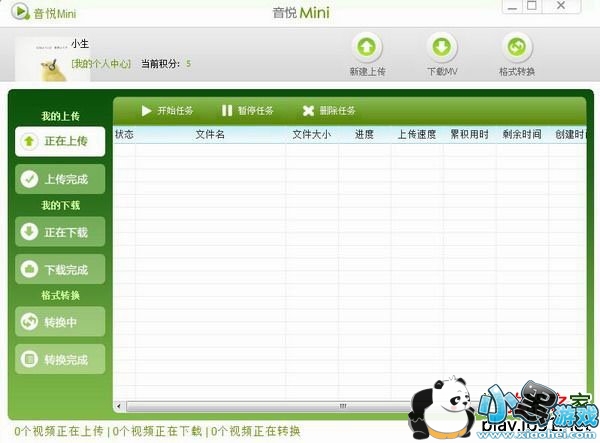Switch to 下载完成 sidebar tab
Screen dimensions: 600x443
click(x=60, y=269)
